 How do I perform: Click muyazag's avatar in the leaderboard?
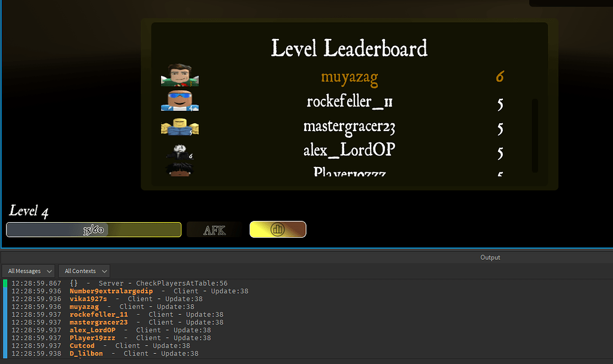[180, 76]
